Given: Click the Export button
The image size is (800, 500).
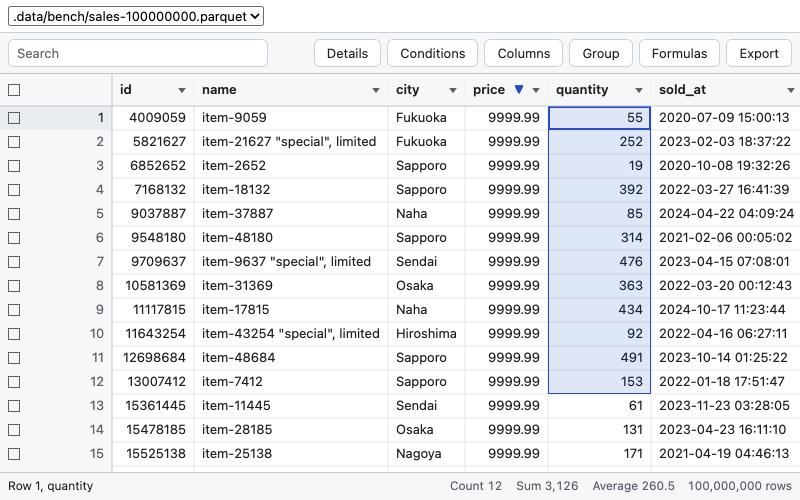Looking at the screenshot, I should pyautogui.click(x=759, y=53).
